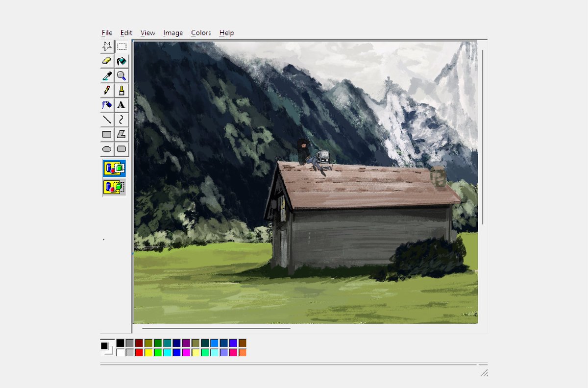Pick the periwinkle palette swatch

click(223, 352)
